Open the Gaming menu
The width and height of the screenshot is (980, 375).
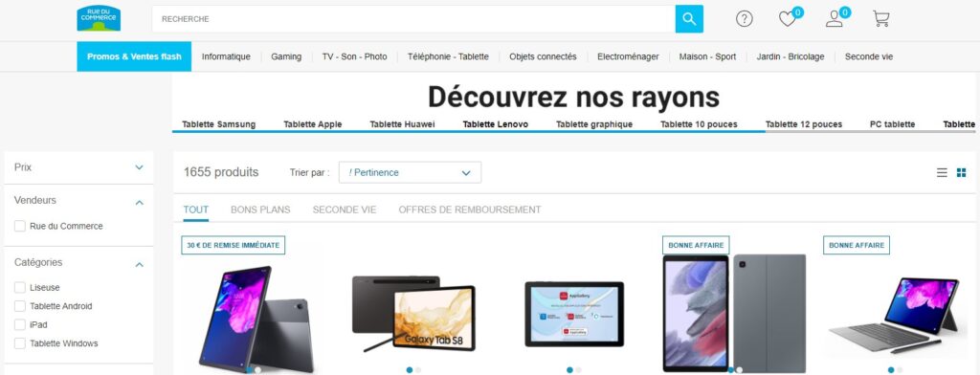coord(286,56)
